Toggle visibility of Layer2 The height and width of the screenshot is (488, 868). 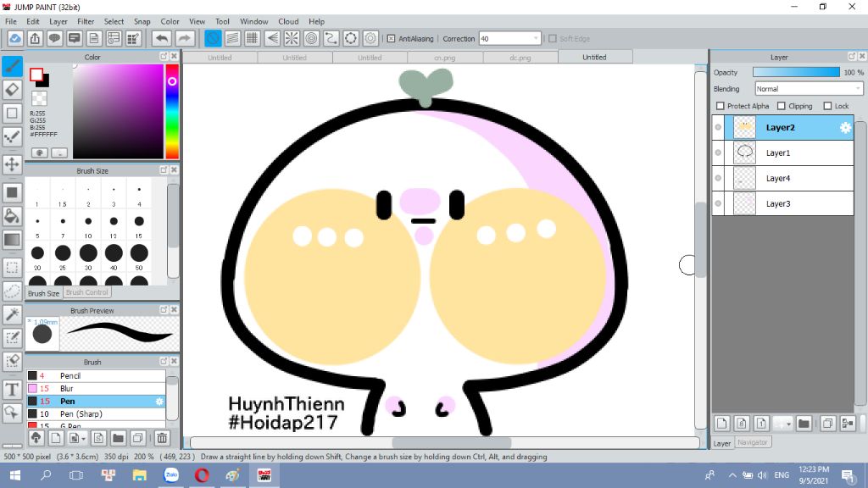tap(718, 128)
